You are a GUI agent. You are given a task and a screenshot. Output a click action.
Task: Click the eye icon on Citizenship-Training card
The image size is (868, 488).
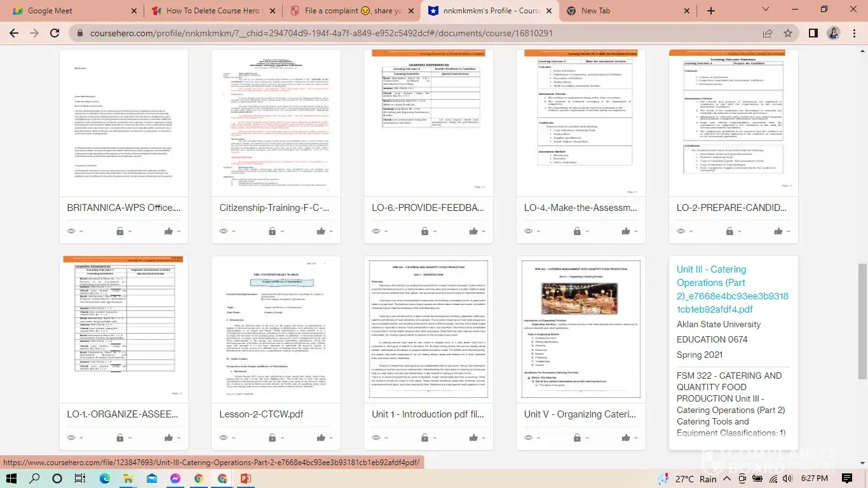coord(224,231)
